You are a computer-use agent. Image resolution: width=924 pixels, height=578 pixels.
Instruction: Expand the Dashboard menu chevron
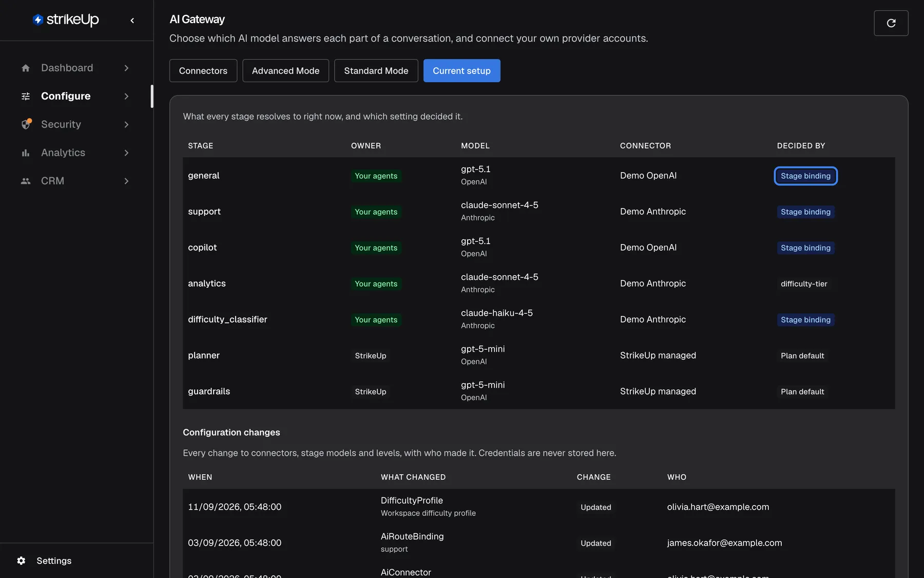click(126, 68)
